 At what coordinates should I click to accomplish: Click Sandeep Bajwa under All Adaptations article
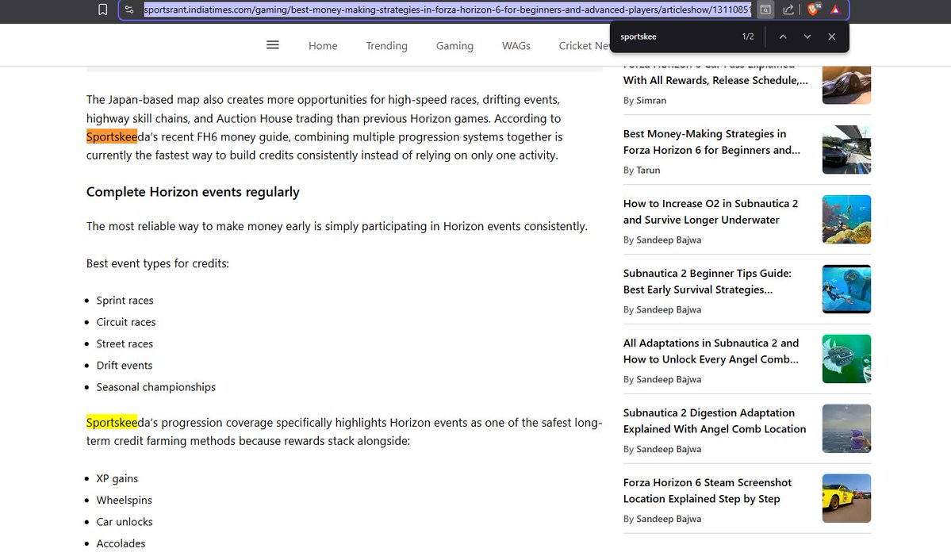click(669, 380)
